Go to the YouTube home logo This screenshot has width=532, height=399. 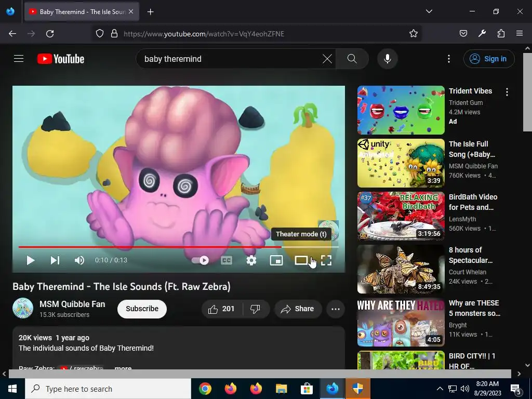point(61,59)
